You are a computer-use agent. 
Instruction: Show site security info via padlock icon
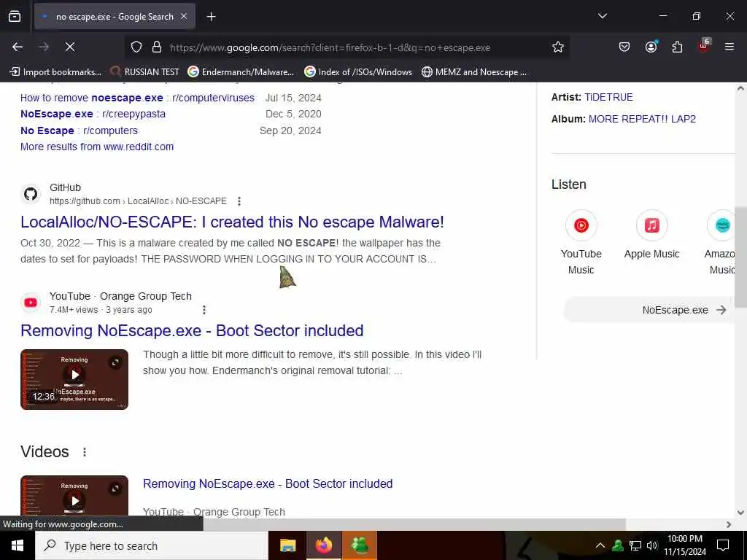click(x=157, y=47)
